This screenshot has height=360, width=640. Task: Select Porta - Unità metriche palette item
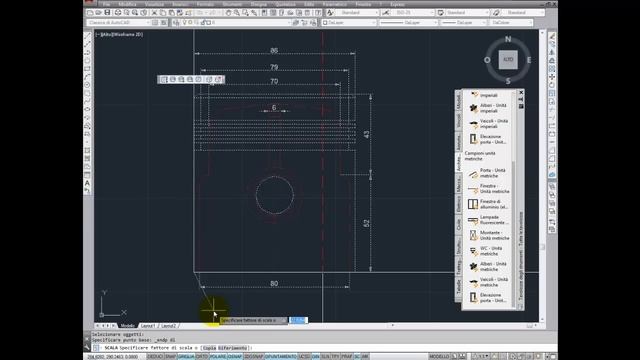pos(489,173)
